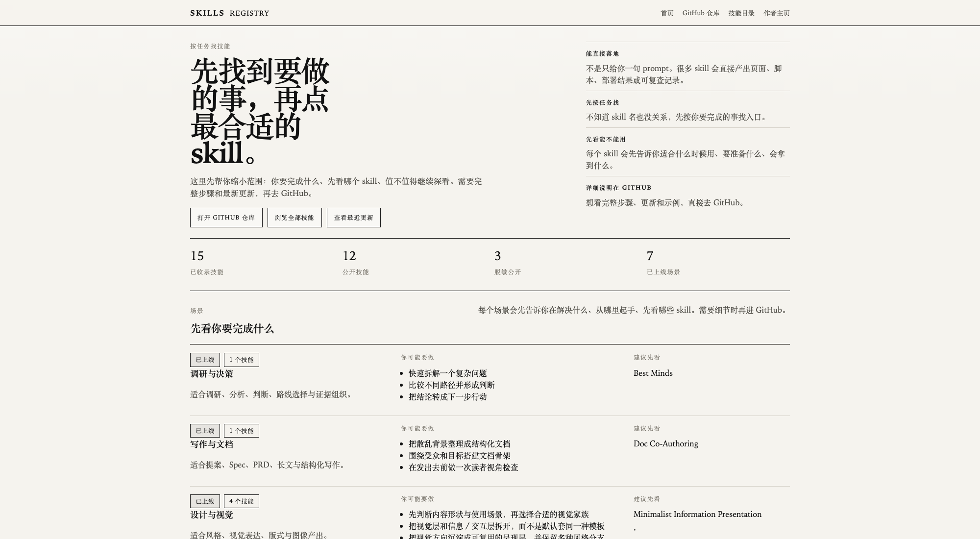Select the 按任务找技能 eyebrow label
This screenshot has height=539, width=980.
pyautogui.click(x=210, y=46)
